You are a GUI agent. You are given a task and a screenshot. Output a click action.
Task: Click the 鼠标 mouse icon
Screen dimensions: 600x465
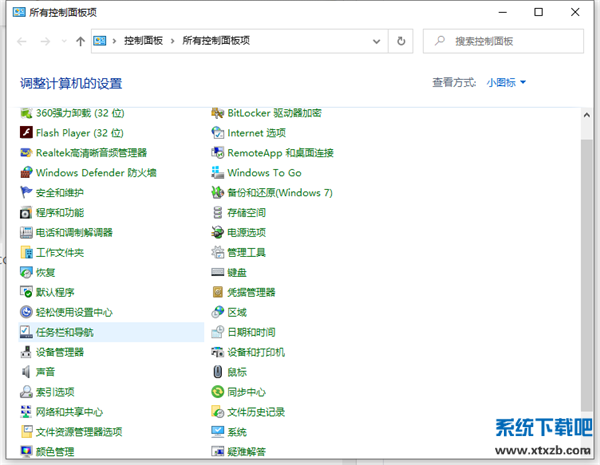[218, 372]
